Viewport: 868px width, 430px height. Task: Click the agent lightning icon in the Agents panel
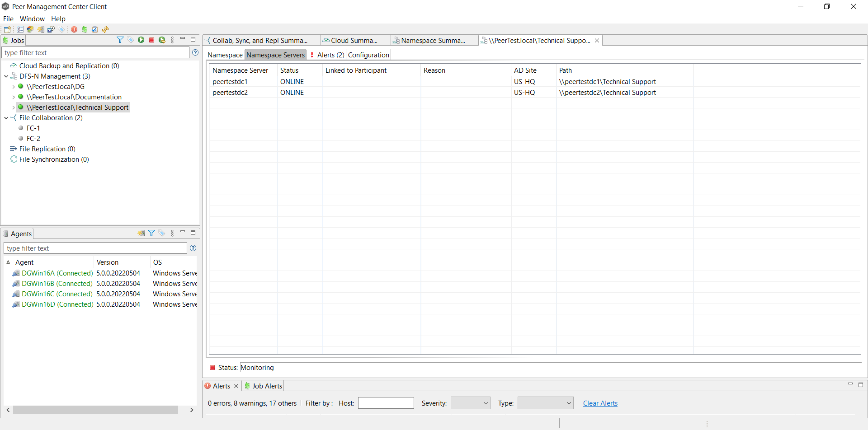pyautogui.click(x=141, y=233)
